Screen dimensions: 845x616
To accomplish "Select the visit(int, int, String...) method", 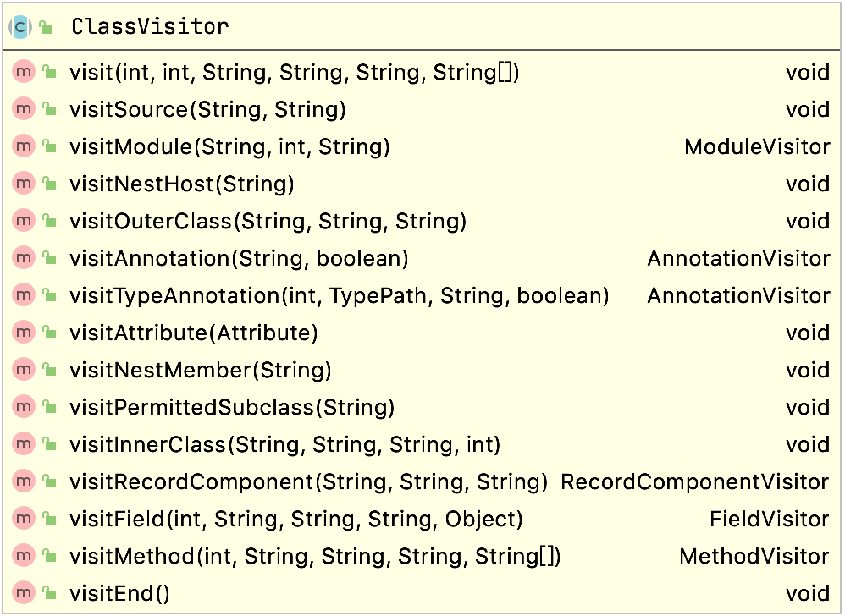I will tap(294, 73).
